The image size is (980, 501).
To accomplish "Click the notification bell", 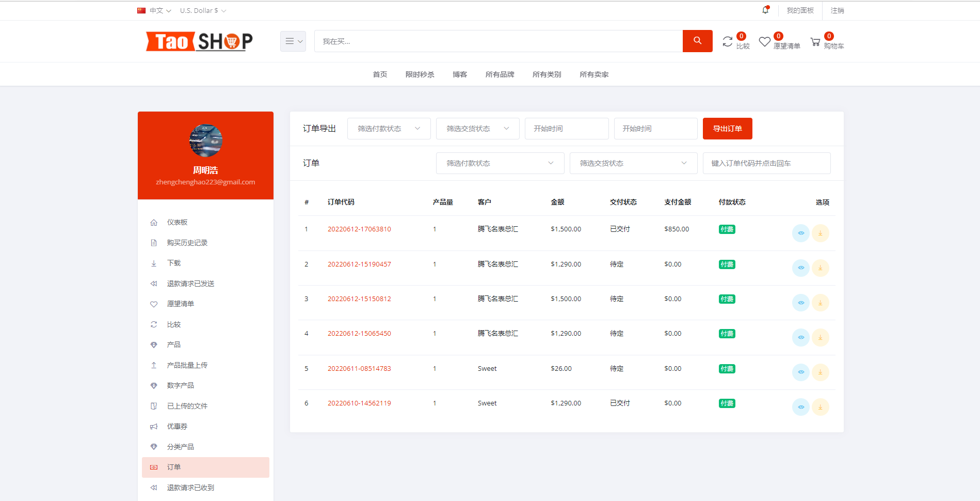I will (x=765, y=10).
